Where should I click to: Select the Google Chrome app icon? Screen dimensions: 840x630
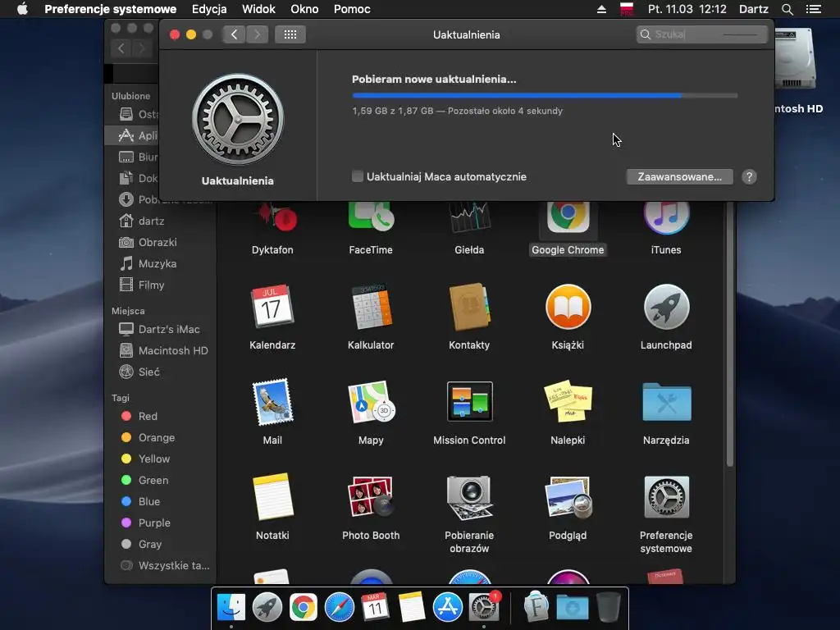coord(568,217)
